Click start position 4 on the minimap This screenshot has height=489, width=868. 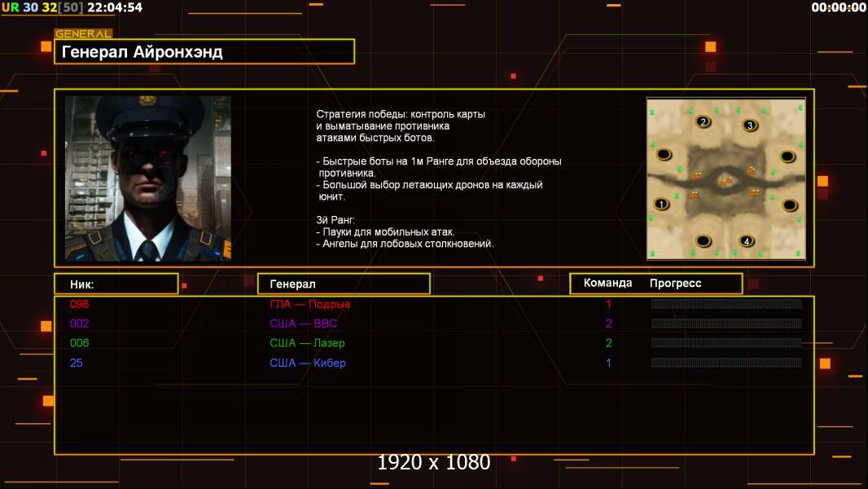click(747, 241)
